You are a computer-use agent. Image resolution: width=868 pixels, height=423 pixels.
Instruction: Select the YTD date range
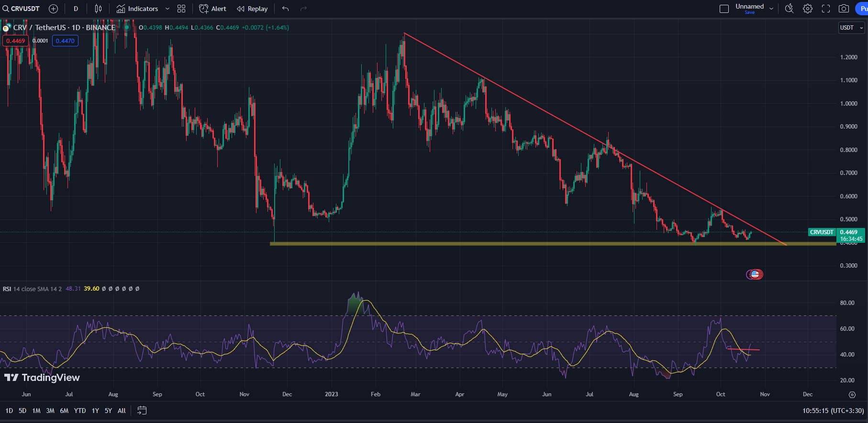click(80, 411)
